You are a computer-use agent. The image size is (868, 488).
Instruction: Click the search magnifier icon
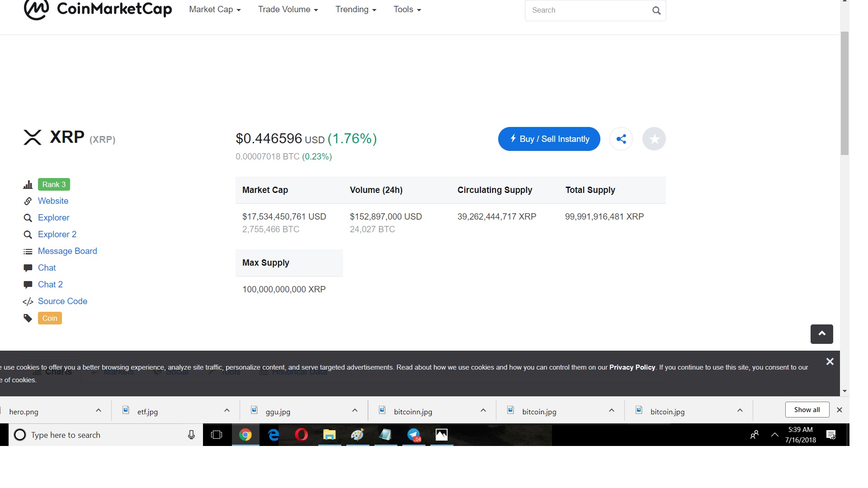656,10
